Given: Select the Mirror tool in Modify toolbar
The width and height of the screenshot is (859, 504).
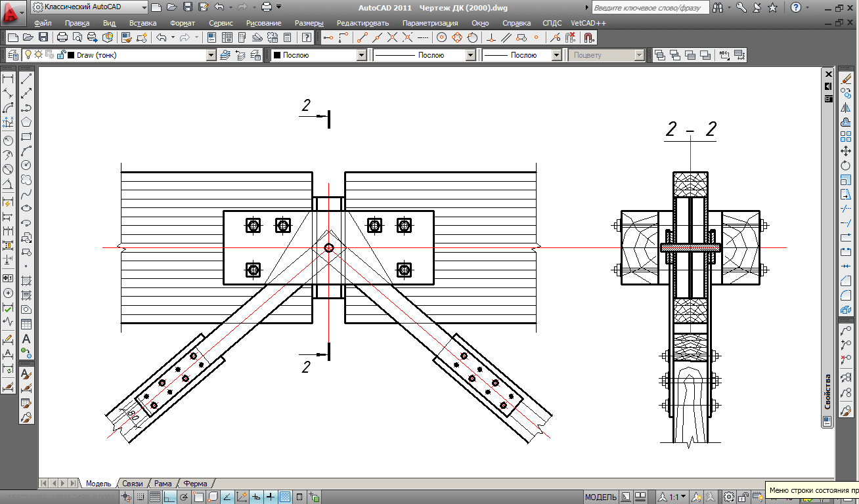Looking at the screenshot, I should coord(846,108).
